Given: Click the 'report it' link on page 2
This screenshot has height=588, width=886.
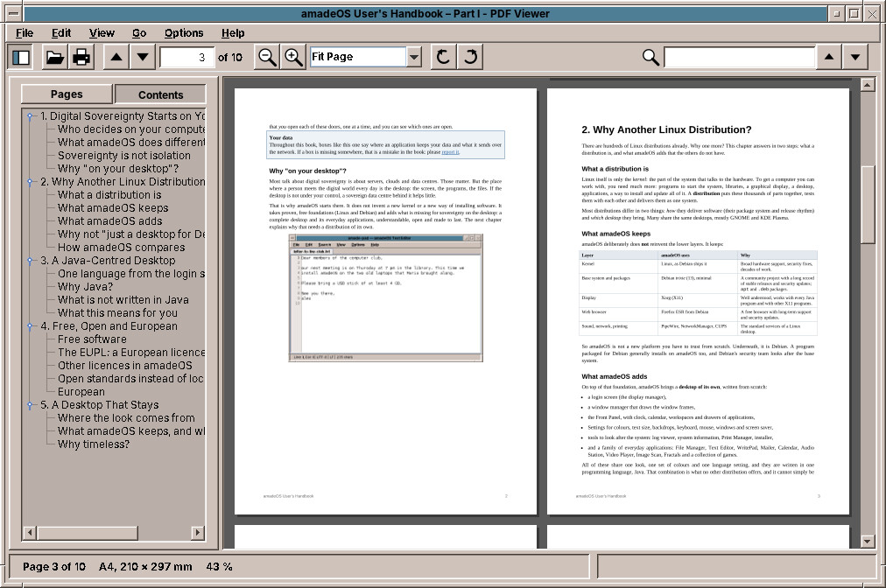Looking at the screenshot, I should coord(450,152).
